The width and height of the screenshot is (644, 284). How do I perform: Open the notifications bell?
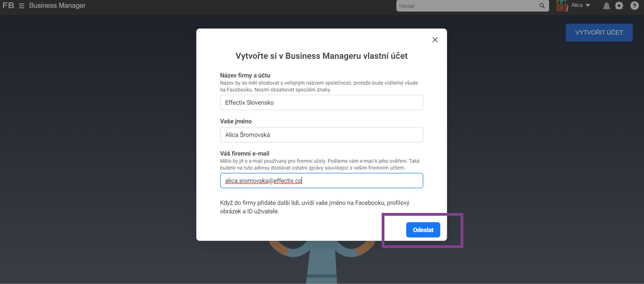pos(606,6)
